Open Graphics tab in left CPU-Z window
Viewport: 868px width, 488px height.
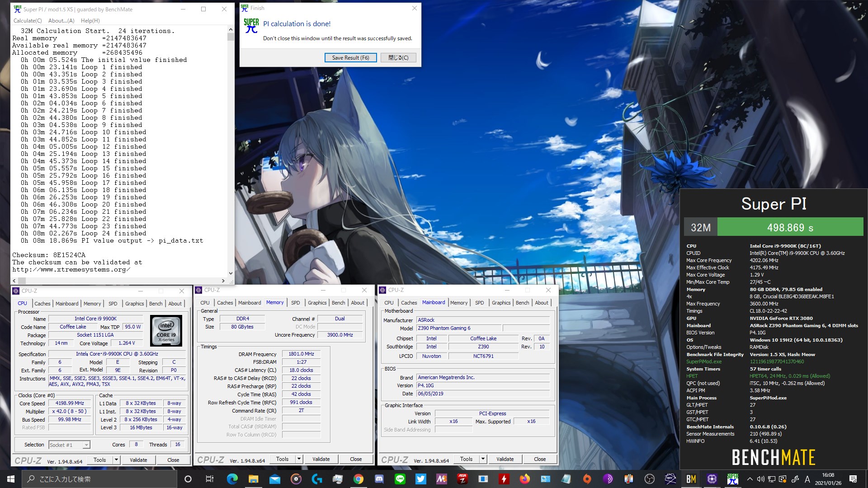pyautogui.click(x=135, y=304)
